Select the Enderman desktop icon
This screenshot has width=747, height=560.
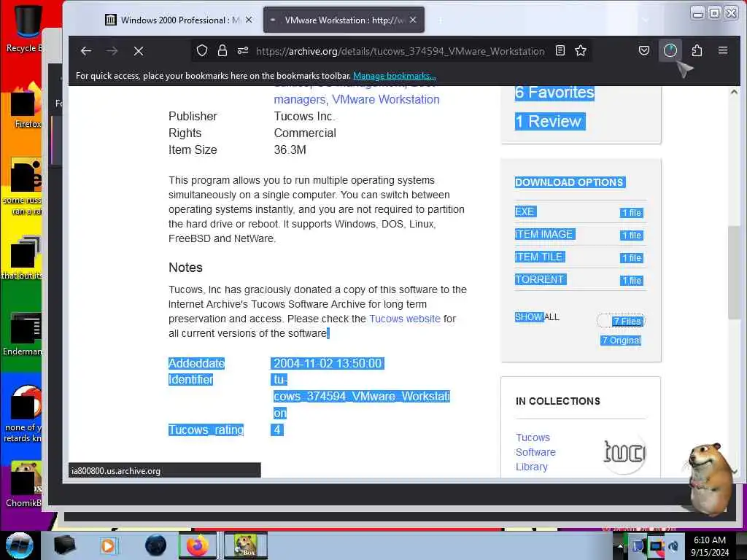click(23, 334)
